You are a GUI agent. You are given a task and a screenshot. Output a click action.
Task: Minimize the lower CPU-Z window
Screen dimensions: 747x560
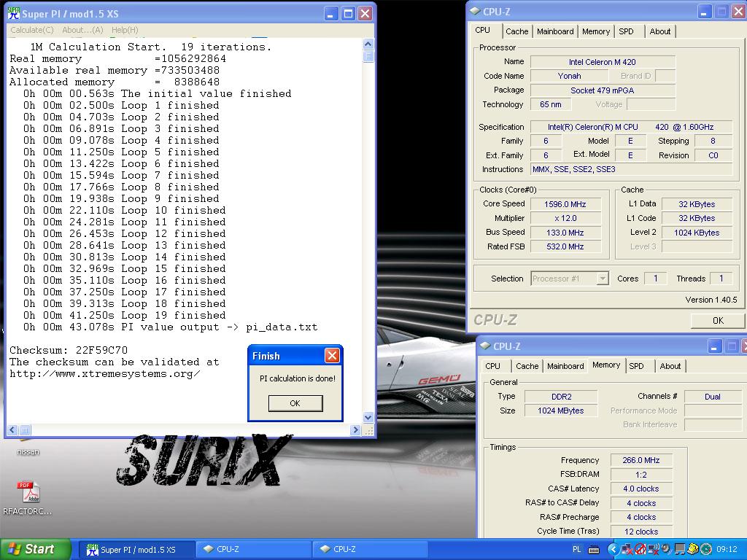tap(715, 346)
